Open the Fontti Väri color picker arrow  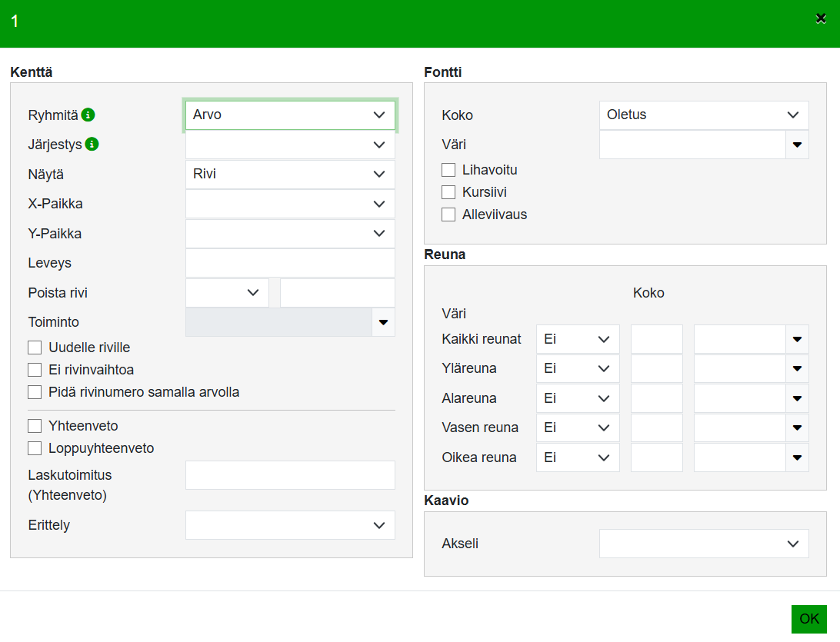point(797,145)
